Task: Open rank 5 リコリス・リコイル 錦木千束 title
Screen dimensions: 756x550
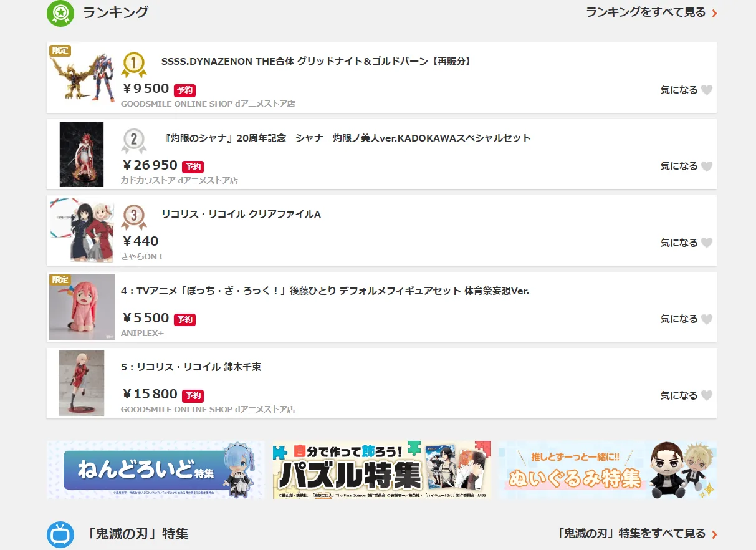Action: (x=191, y=367)
